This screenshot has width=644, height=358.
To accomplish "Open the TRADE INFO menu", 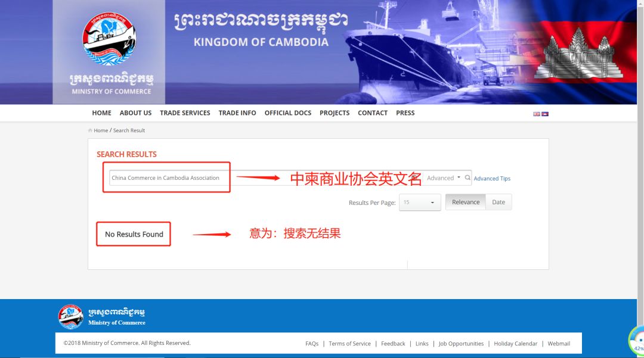I will pos(237,113).
